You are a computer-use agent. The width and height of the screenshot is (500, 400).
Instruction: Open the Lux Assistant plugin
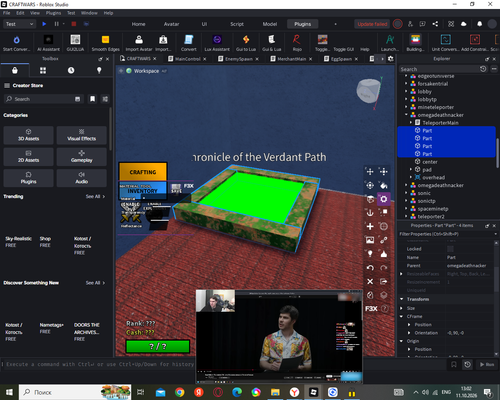click(217, 43)
